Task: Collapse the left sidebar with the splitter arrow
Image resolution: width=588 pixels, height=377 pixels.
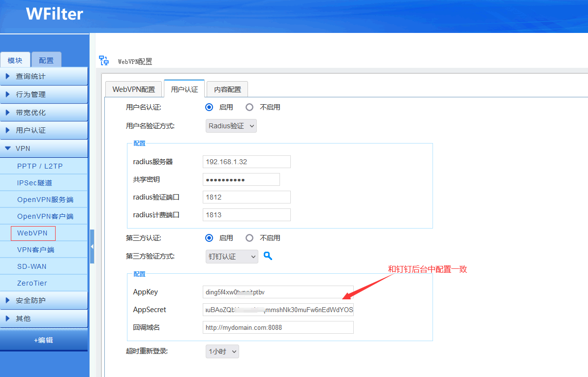Action: pos(92,246)
